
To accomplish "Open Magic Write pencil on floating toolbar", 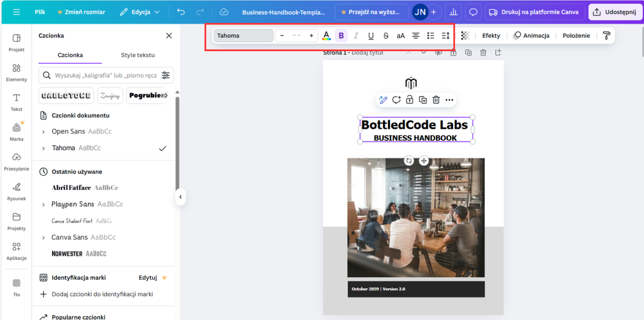I will point(383,100).
